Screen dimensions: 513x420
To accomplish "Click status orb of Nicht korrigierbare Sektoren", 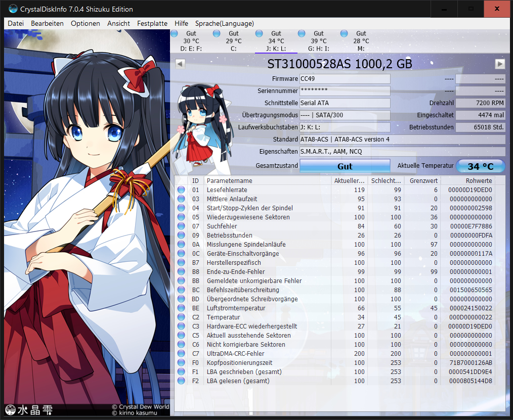I will point(181,345).
